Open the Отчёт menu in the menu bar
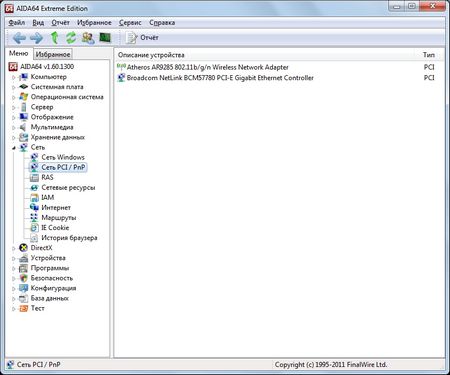The height and width of the screenshot is (375, 450). 60,23
